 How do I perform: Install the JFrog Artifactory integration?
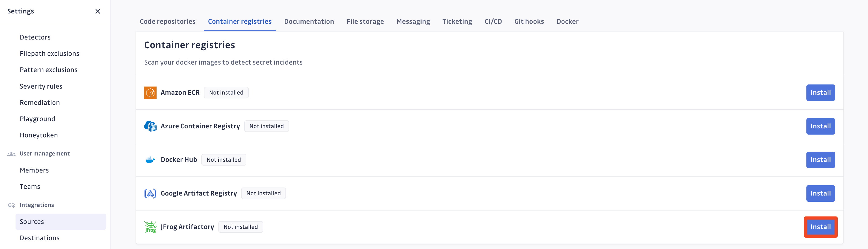point(820,227)
